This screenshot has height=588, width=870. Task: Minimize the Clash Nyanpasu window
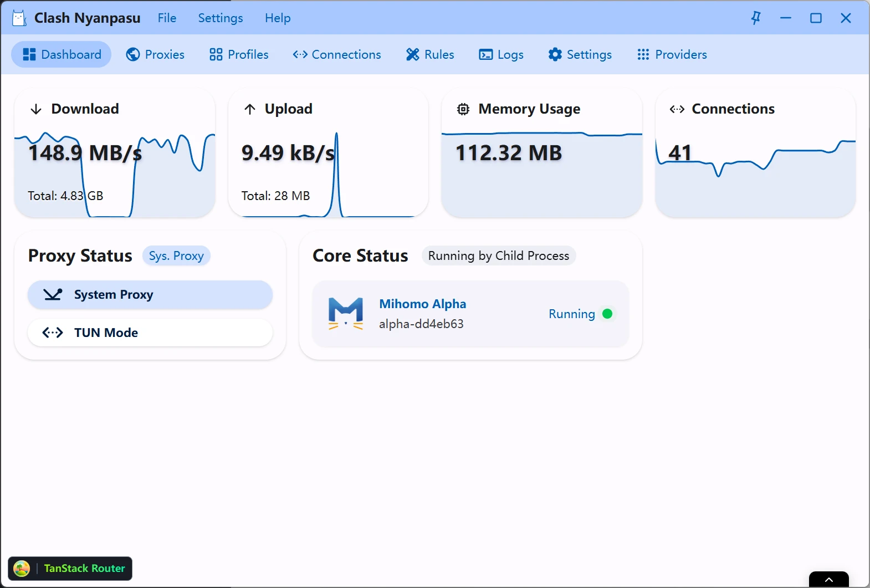[786, 18]
